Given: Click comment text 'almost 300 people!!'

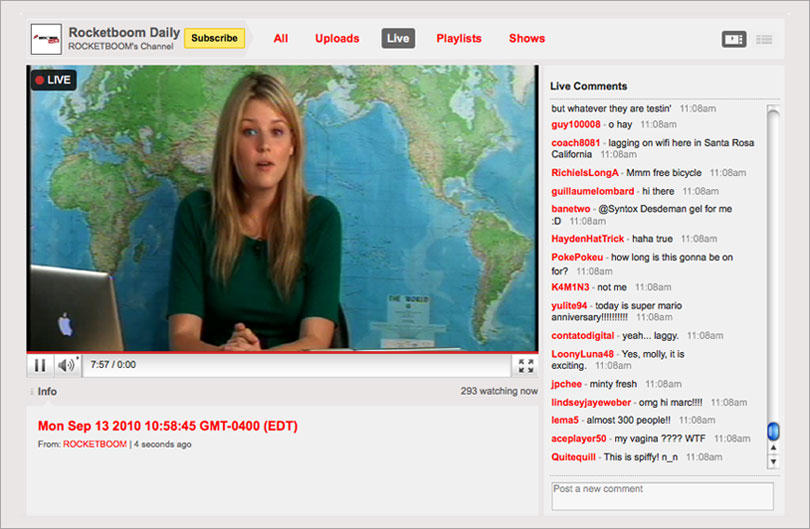Looking at the screenshot, I should [x=628, y=420].
